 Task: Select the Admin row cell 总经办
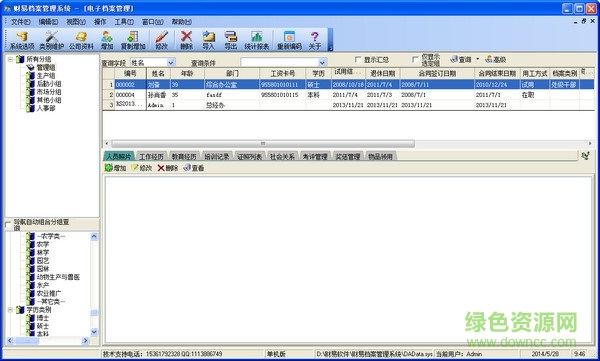[x=232, y=105]
